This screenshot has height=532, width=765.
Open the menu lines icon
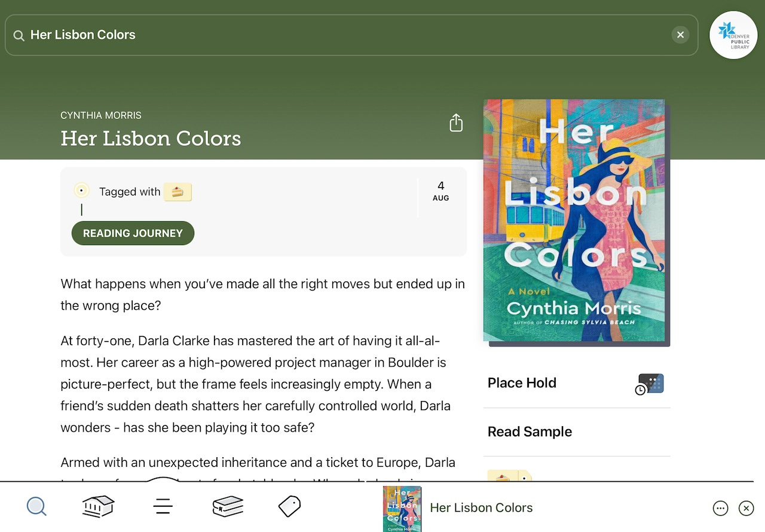[163, 507]
